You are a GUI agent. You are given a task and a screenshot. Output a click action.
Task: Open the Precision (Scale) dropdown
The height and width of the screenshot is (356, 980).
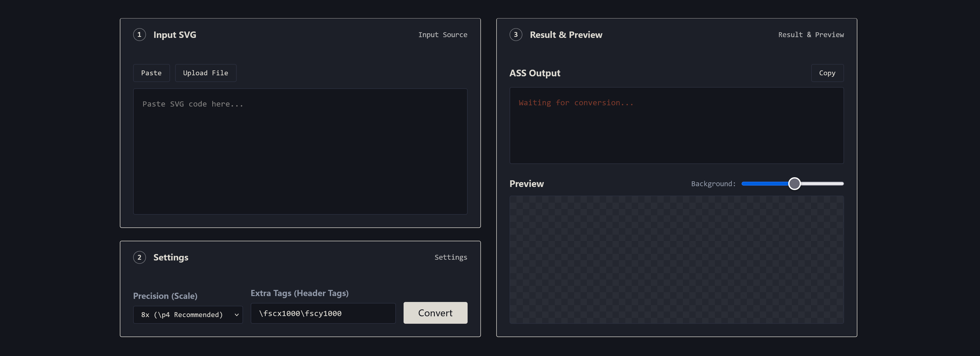[x=188, y=315]
